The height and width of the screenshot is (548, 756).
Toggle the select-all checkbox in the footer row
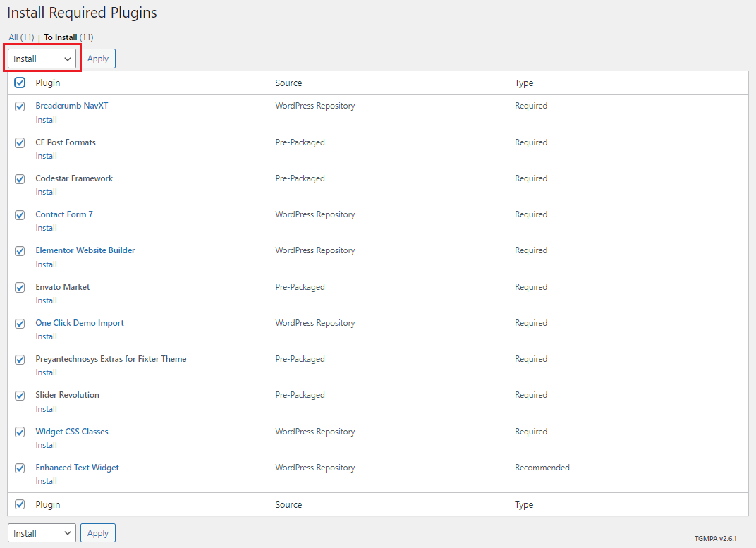click(x=20, y=504)
